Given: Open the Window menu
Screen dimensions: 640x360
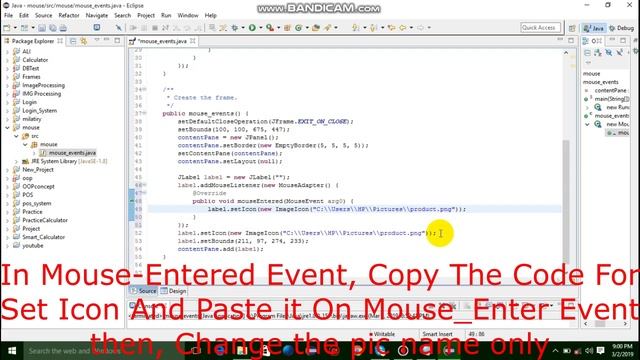Looking at the screenshot, I should 188,16.
